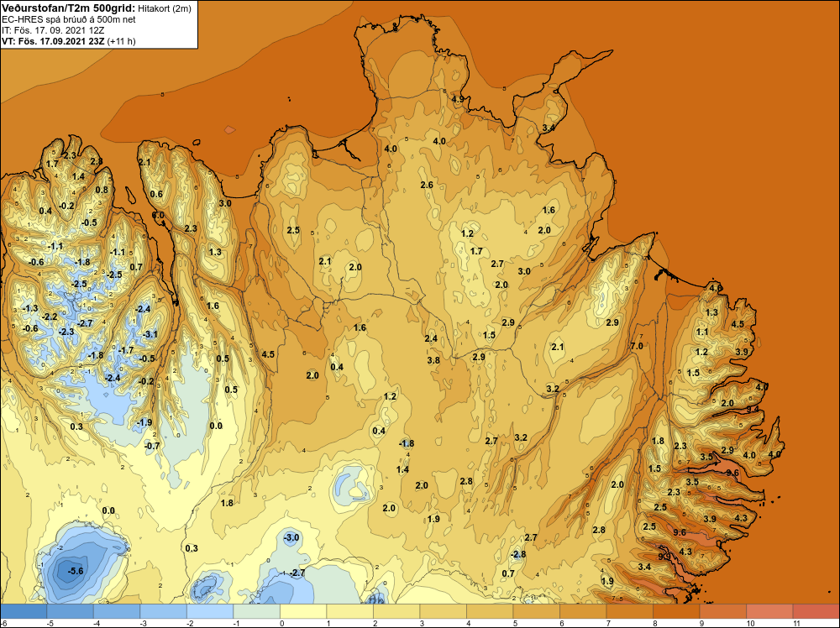Viewport: 840px width, 628px height.
Task: Click the darkest blue legend swatch between -6 and -5
Action: (24, 611)
